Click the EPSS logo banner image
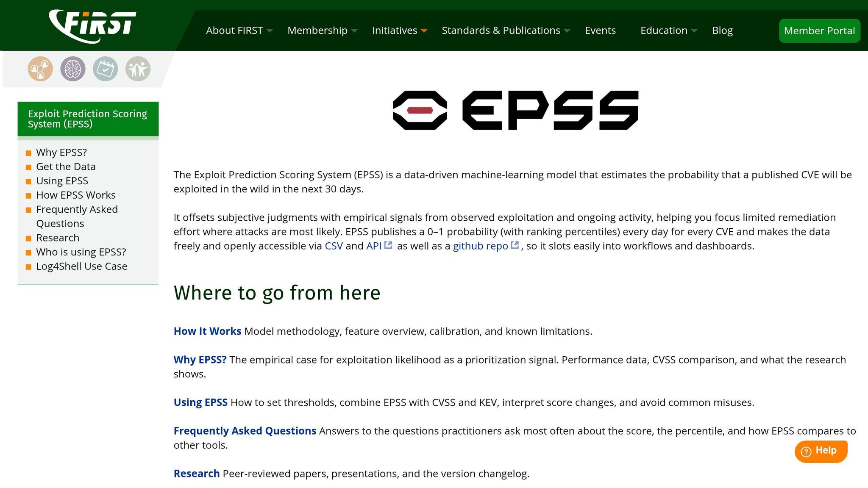This screenshot has width=868, height=488. [515, 110]
